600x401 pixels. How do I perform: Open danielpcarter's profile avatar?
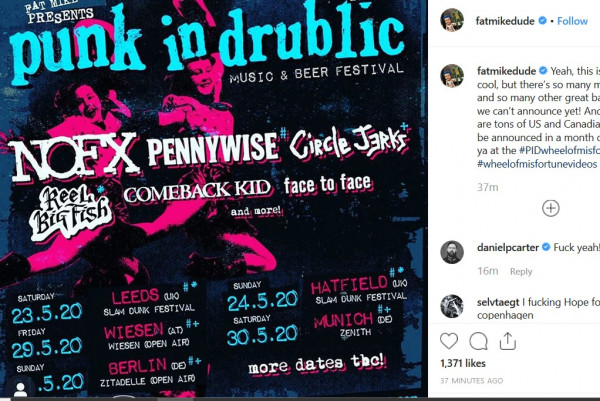click(452, 252)
